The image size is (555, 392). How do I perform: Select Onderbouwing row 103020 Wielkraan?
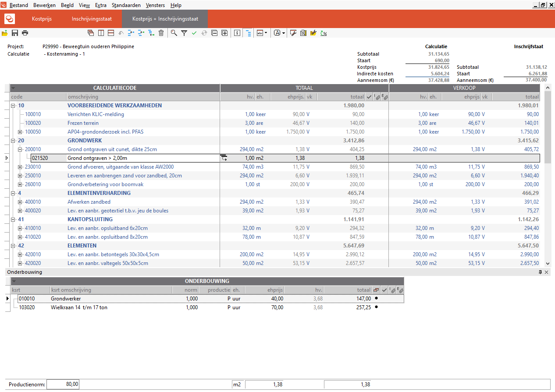(206, 307)
